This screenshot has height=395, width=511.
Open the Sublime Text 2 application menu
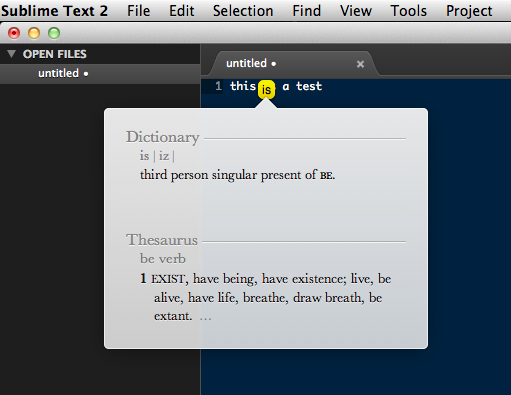point(54,11)
